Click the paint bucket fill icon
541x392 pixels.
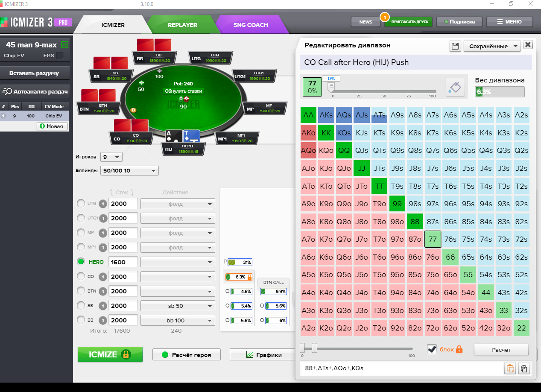coord(455,87)
